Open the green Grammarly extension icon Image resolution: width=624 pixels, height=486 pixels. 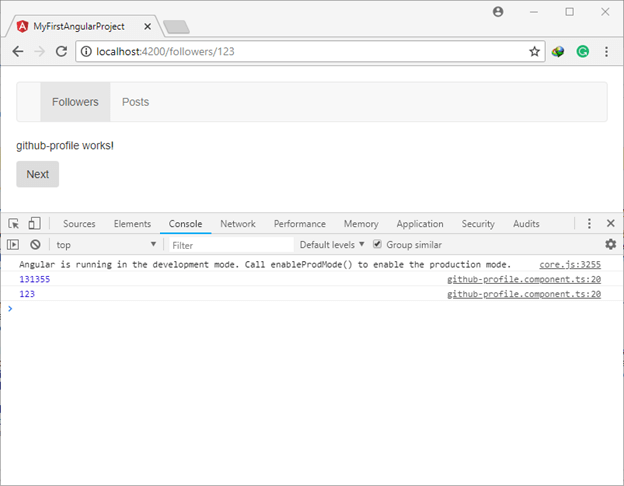pyautogui.click(x=583, y=51)
